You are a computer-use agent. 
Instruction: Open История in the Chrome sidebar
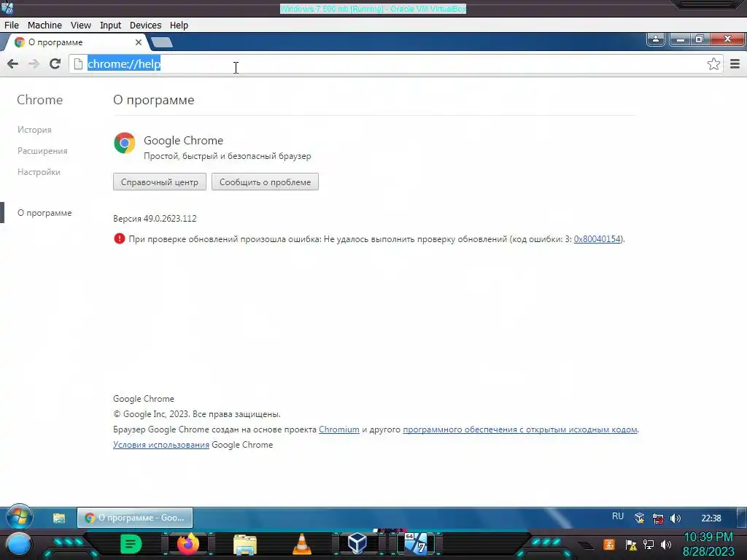point(34,130)
